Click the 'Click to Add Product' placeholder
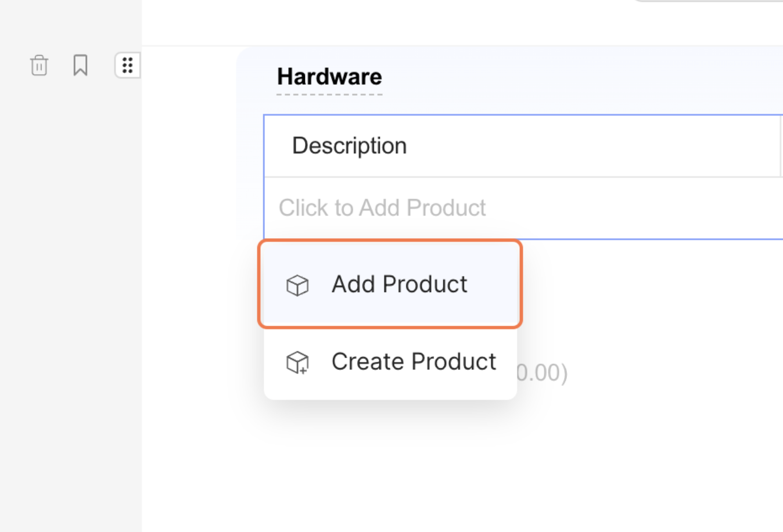Screen dimensions: 783x532 coord(382,208)
